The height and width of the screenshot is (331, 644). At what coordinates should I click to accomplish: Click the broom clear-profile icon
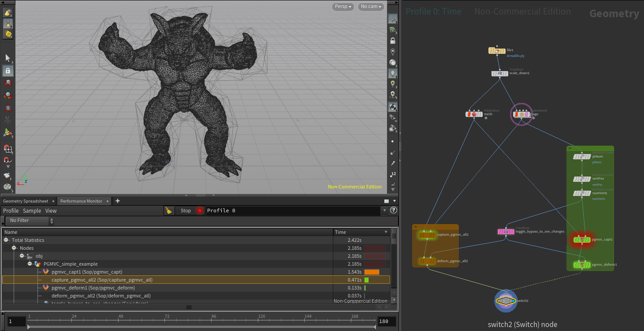[x=168, y=211]
